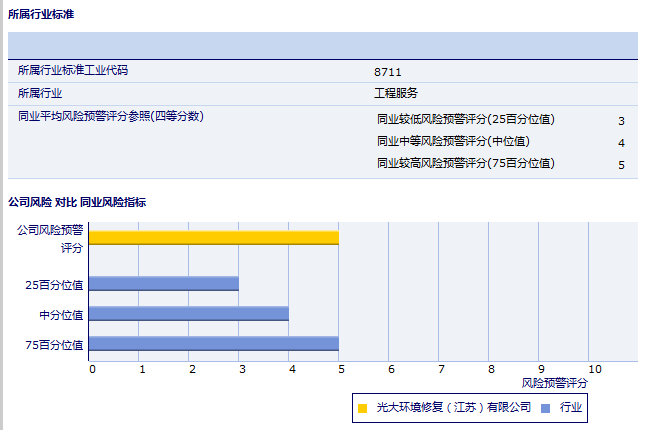
Task: Click the blue 中分位值 bar
Action: [189, 313]
